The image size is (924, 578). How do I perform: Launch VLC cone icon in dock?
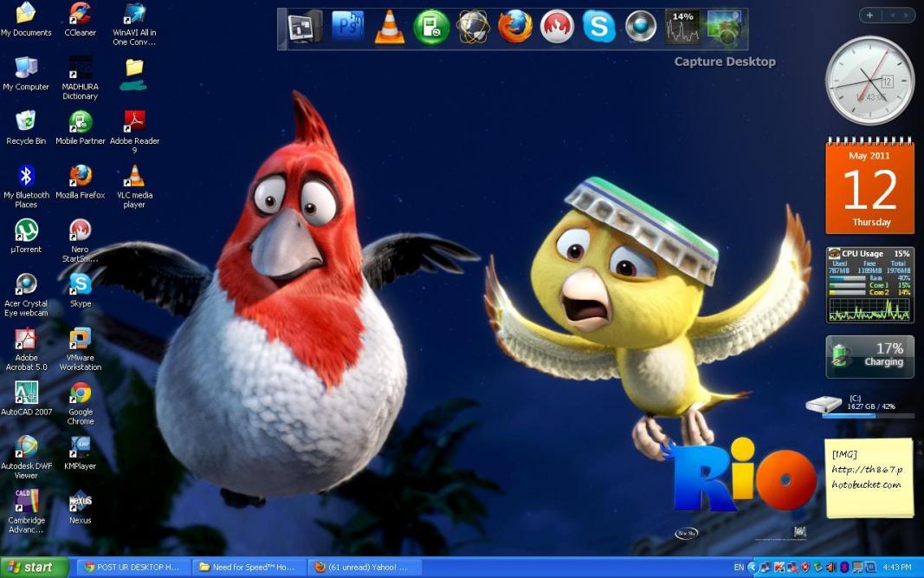tap(390, 27)
